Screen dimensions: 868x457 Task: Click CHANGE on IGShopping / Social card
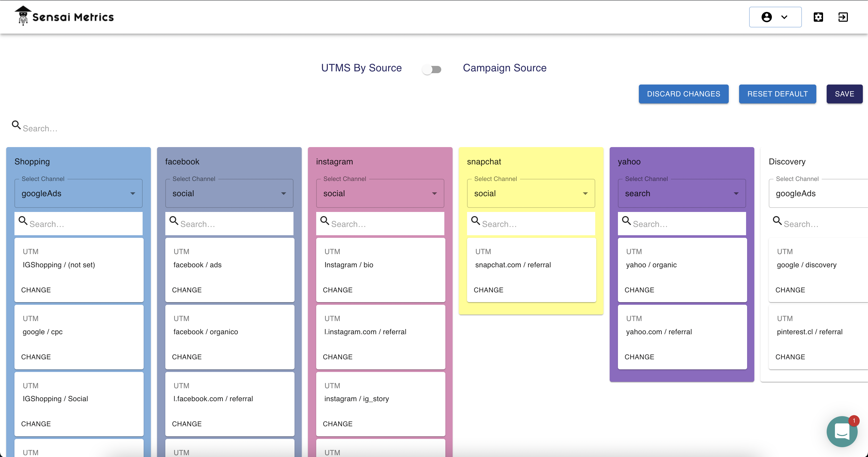pos(36,424)
